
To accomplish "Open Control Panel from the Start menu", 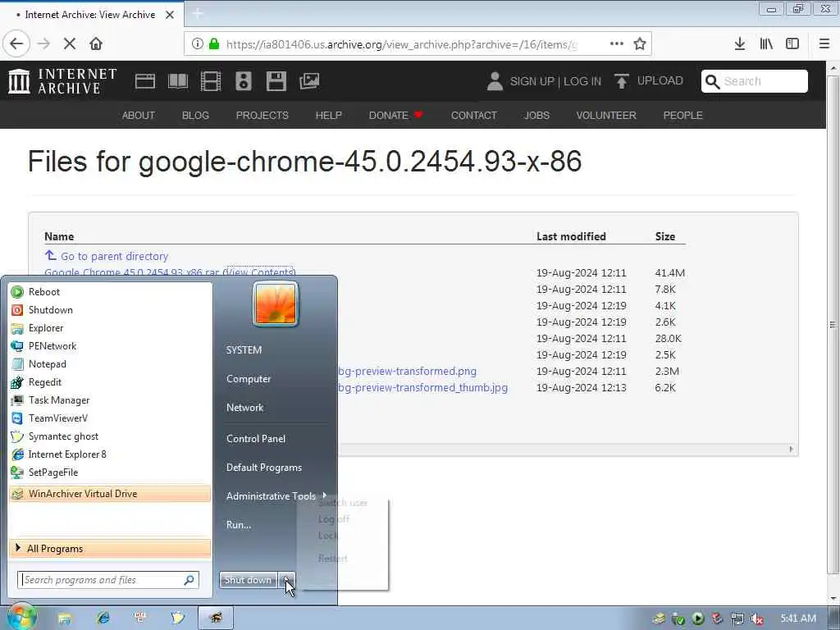I will point(256,439).
